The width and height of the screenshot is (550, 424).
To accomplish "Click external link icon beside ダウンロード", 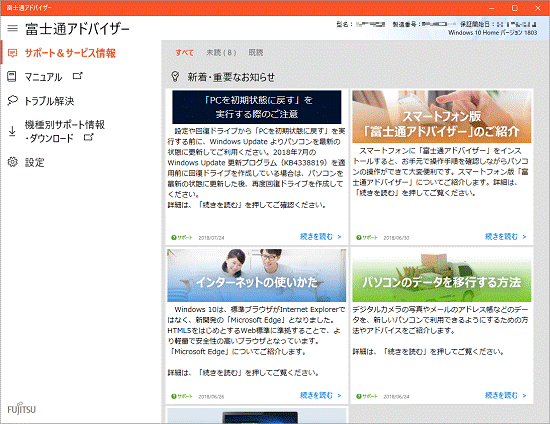I will tap(89, 137).
